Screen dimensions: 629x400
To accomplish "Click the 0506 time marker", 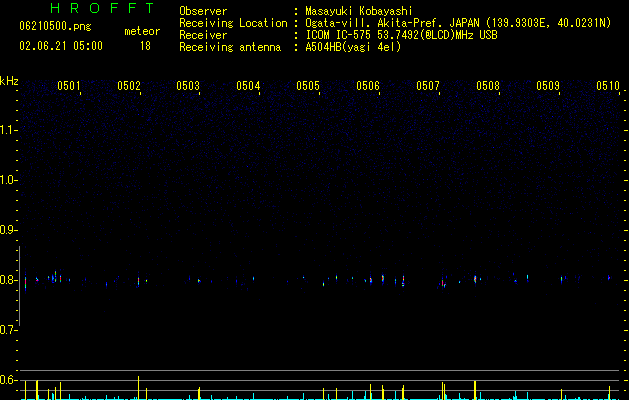I will pyautogui.click(x=368, y=86).
